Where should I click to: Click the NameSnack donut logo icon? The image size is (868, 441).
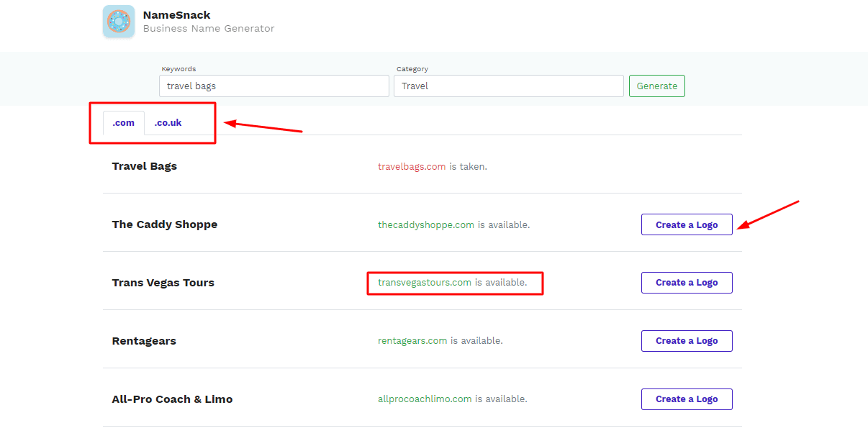[119, 21]
